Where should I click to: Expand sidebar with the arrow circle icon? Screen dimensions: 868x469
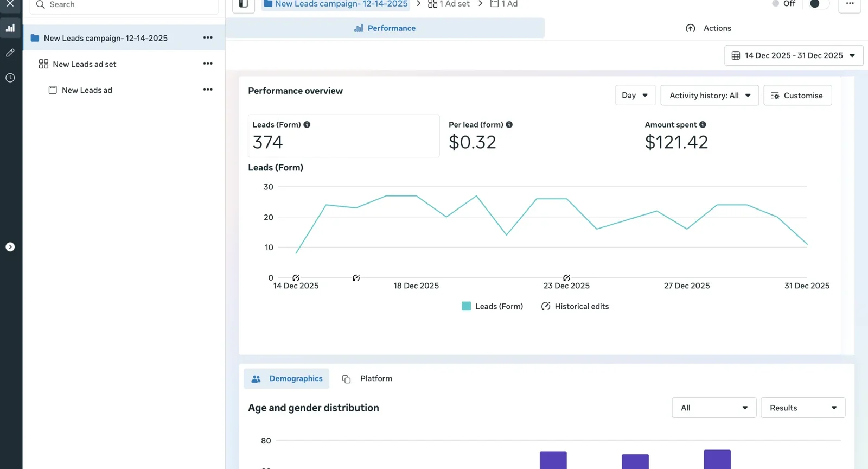click(x=10, y=247)
